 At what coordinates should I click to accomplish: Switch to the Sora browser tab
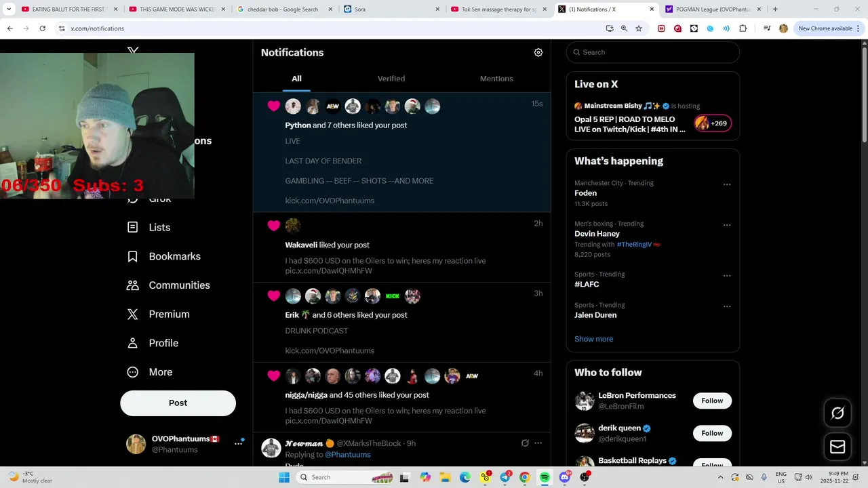pos(390,9)
